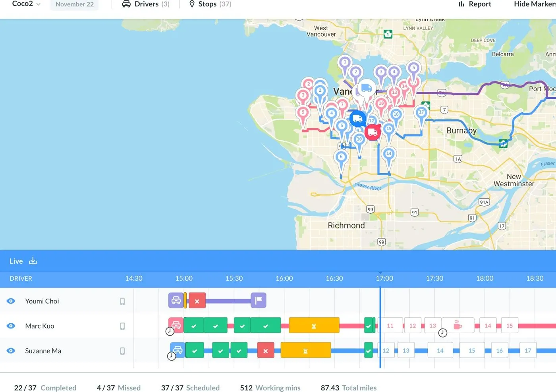Viewport: 556px width, 392px height.
Task: Open the November 22 date picker
Action: 75,4
